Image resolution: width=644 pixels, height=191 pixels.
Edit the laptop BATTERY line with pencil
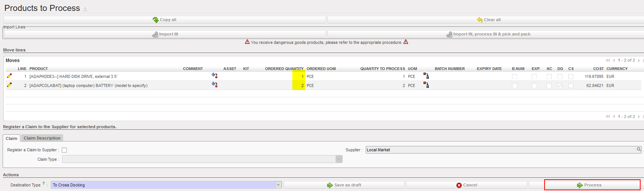[x=9, y=85]
